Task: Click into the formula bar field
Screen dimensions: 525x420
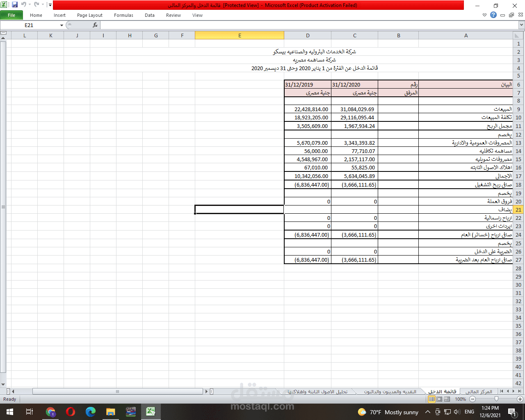Action: (309, 25)
